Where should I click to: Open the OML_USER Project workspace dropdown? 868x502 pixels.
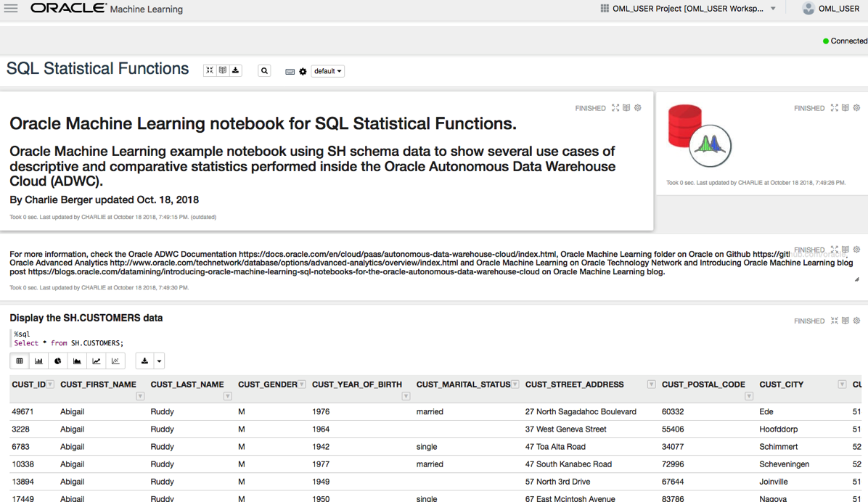point(773,8)
